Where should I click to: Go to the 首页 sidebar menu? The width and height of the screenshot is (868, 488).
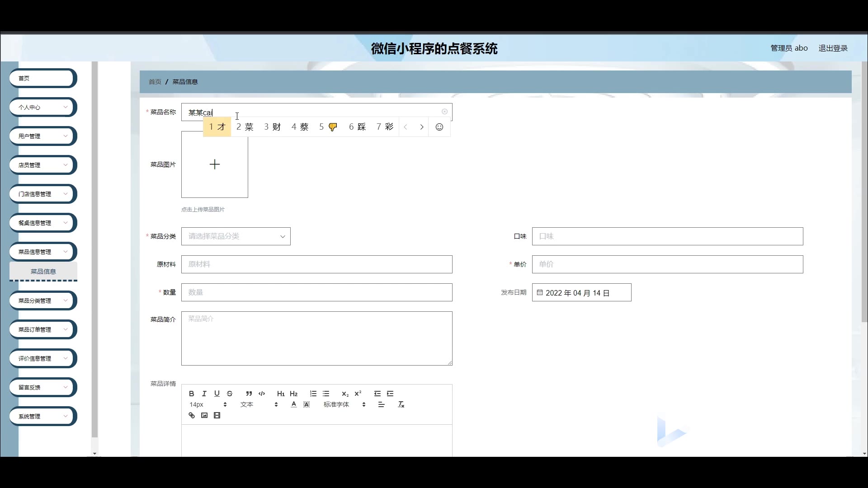pos(42,78)
